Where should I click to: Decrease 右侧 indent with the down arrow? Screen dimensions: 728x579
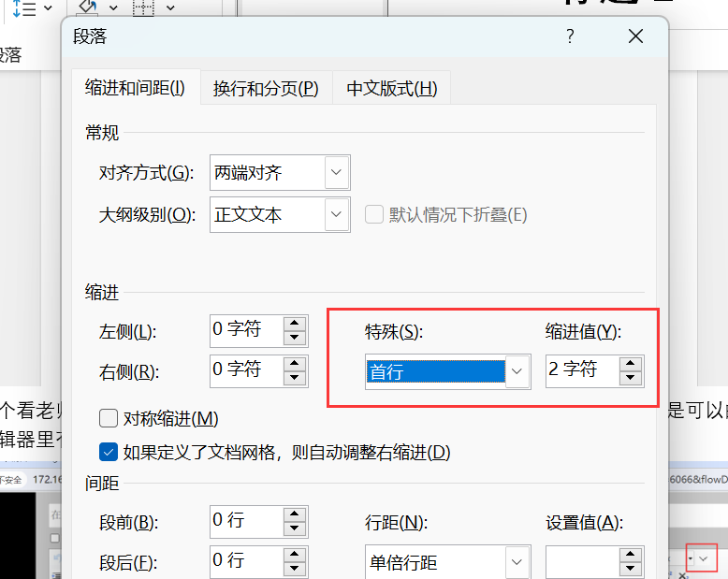coord(295,378)
